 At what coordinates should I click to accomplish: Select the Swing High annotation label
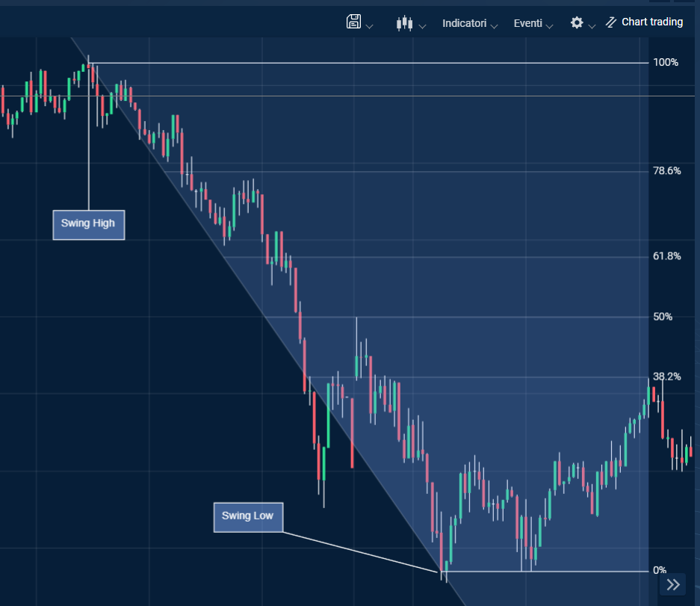[x=89, y=225]
